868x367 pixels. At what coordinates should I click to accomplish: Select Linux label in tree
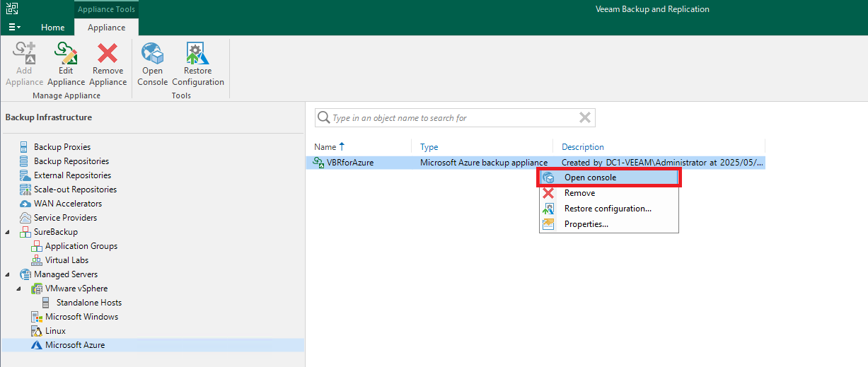[x=55, y=331]
